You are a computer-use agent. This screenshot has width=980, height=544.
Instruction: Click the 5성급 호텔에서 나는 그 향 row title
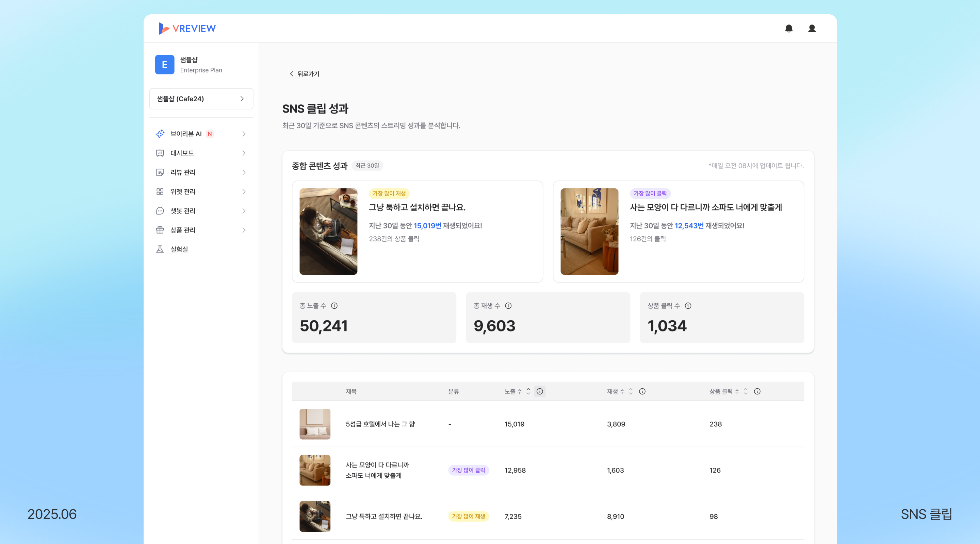point(380,424)
